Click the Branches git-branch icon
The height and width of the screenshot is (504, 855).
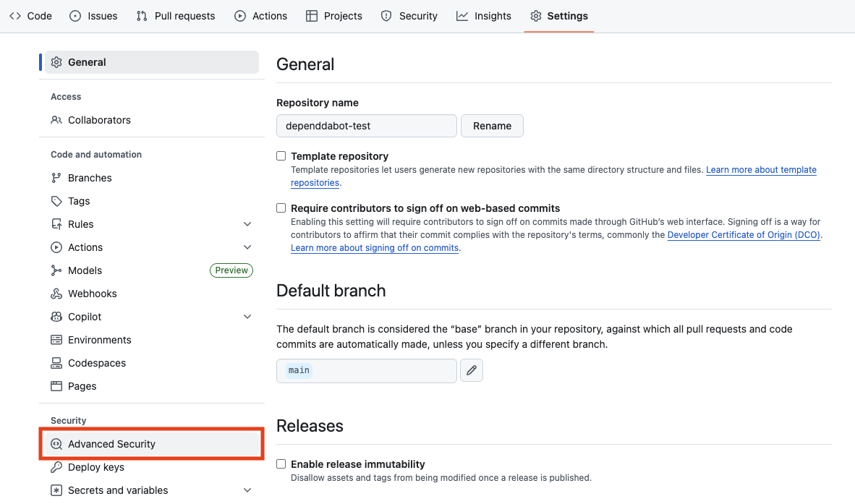pos(56,178)
